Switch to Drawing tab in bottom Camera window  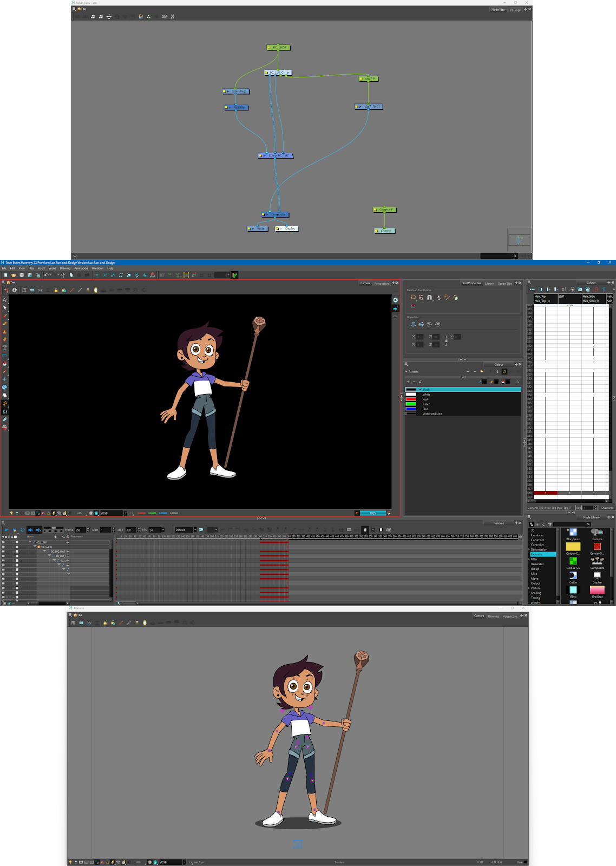494,616
